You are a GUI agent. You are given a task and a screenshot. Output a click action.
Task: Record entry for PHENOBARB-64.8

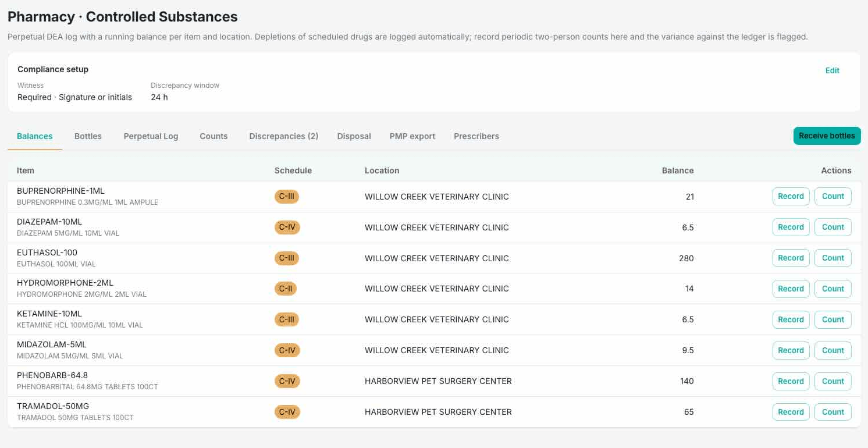791,381
